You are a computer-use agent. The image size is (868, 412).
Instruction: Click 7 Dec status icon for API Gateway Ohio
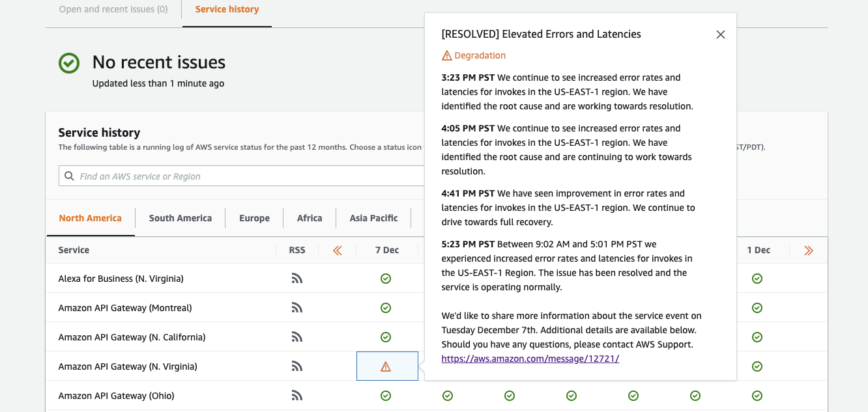tap(386, 396)
